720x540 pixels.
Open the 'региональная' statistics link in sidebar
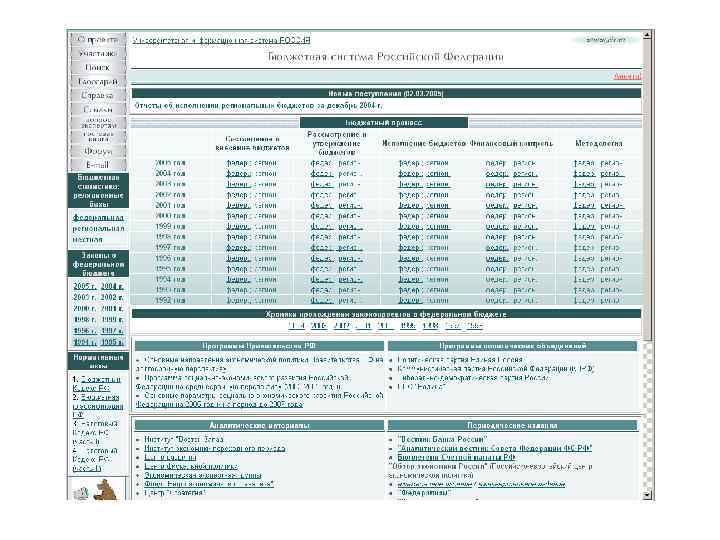[x=98, y=228]
